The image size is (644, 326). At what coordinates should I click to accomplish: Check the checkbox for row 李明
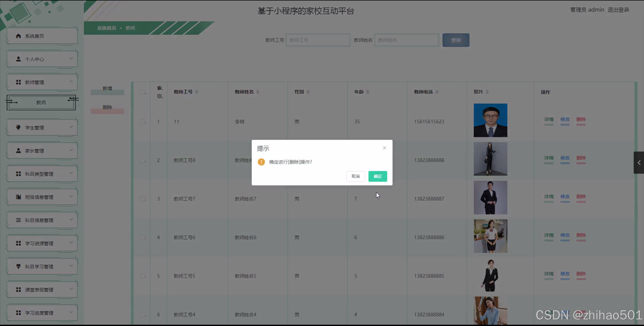tap(143, 122)
